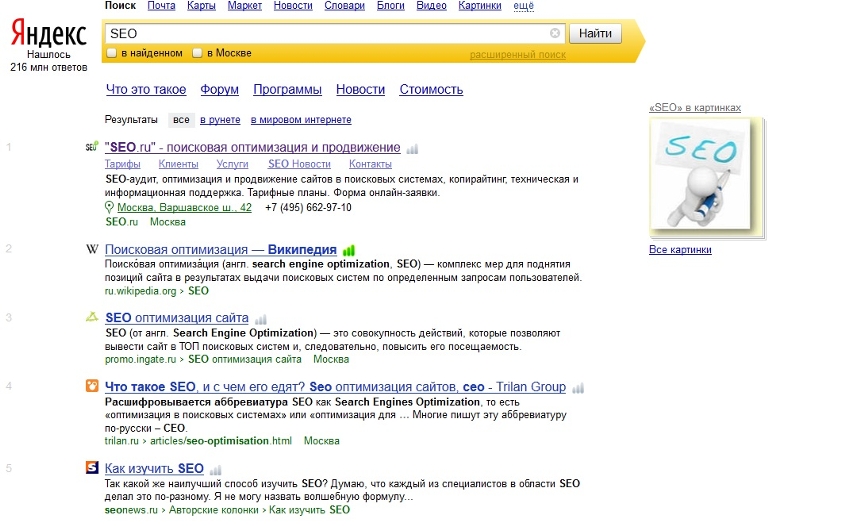Click the Ingate result favicon
This screenshot has height=526, width=845.
(x=92, y=317)
